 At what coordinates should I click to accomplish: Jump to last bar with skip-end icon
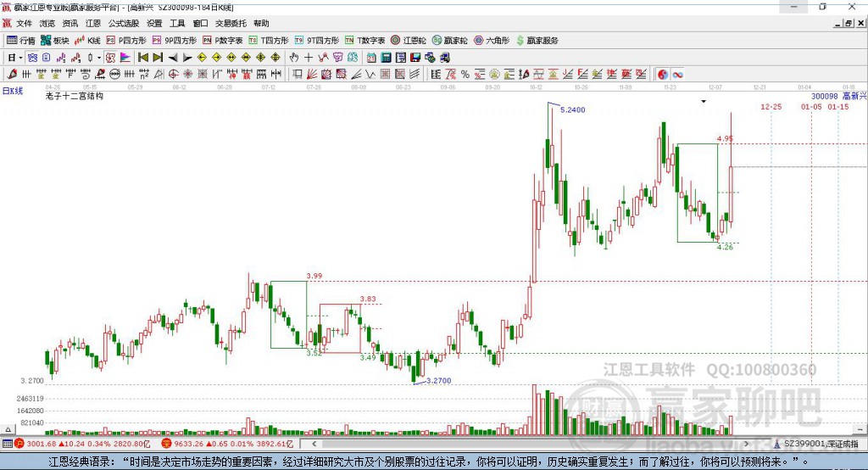click(x=158, y=58)
